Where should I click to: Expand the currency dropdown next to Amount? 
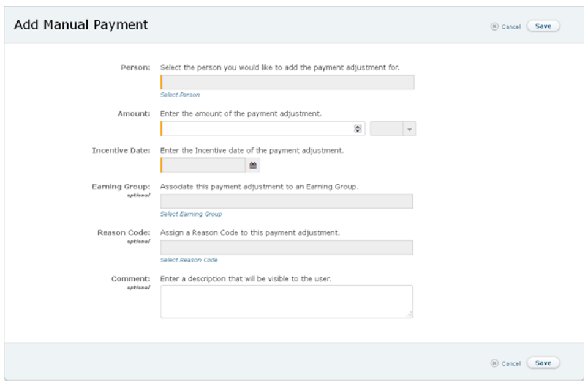click(x=409, y=129)
